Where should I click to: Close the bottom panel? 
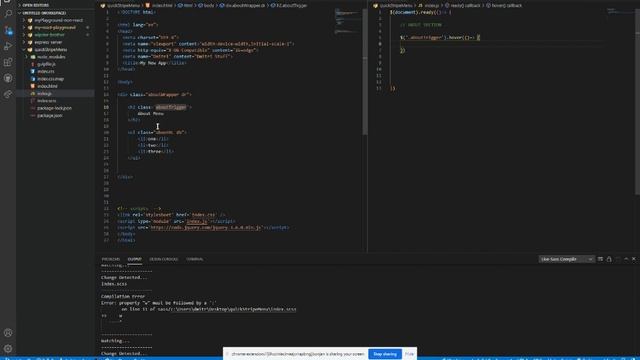634,259
